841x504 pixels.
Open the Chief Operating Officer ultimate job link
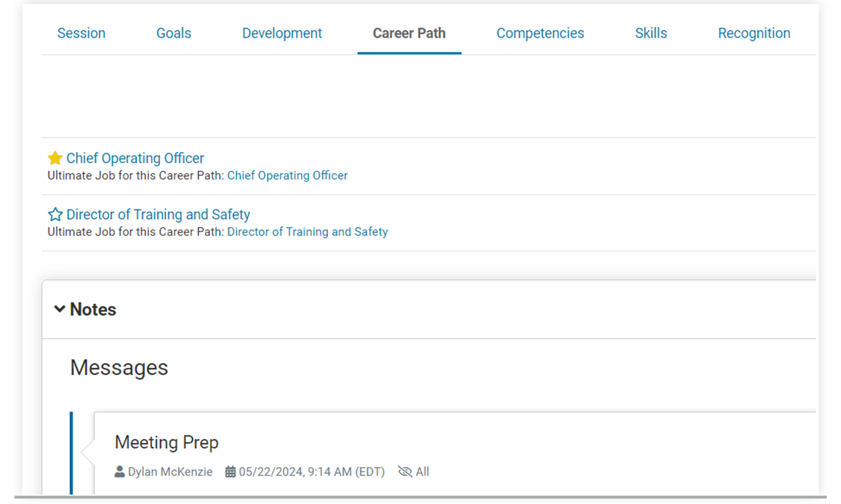[x=288, y=175]
